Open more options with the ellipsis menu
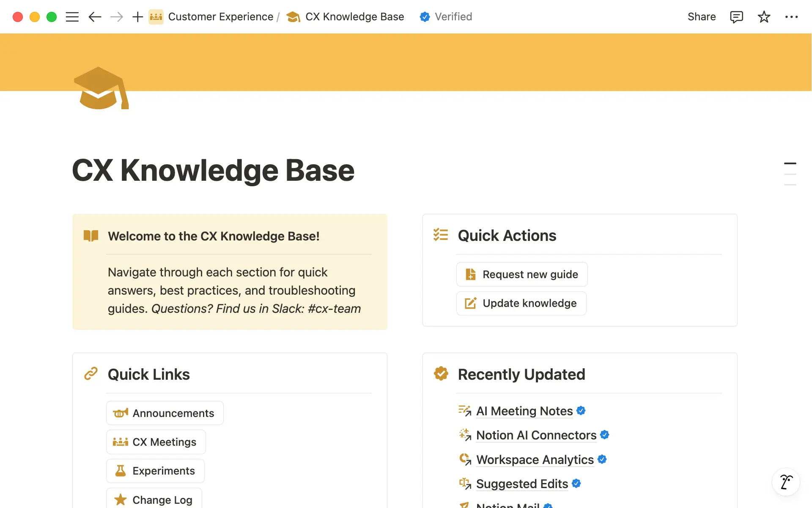Viewport: 812px width, 508px height. pos(792,17)
